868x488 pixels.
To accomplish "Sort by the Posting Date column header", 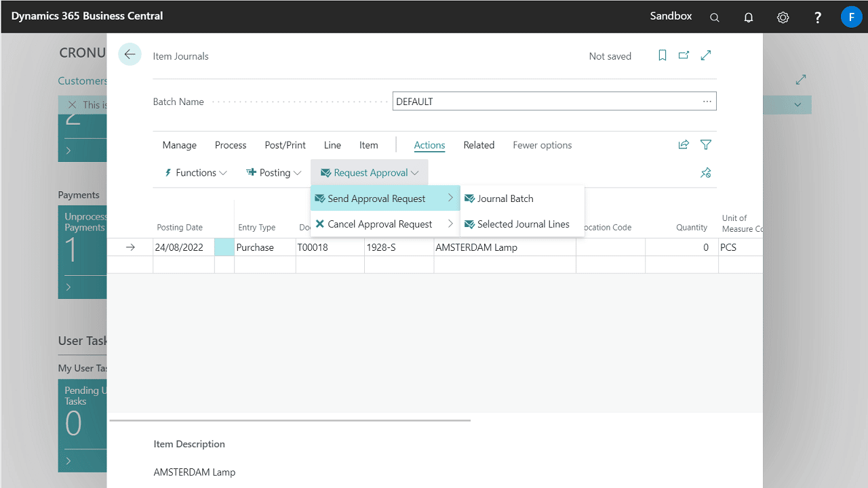I will click(180, 228).
